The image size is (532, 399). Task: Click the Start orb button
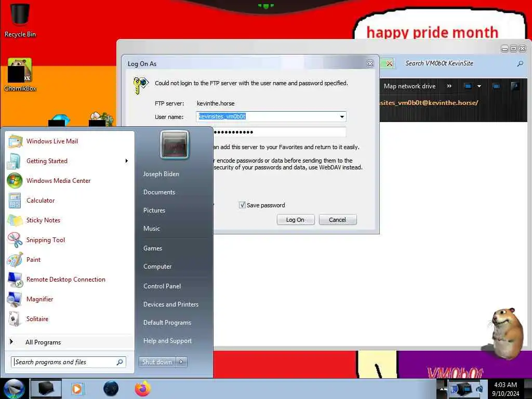tap(14, 389)
